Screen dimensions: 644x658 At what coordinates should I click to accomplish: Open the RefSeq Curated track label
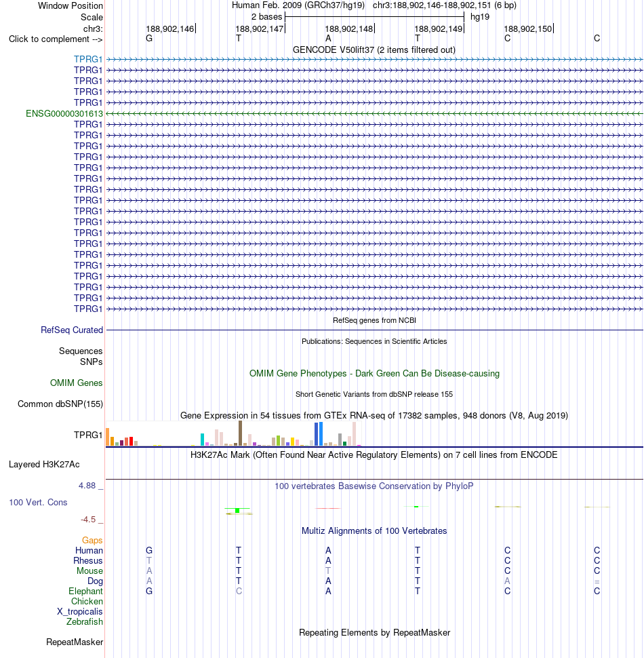click(72, 330)
